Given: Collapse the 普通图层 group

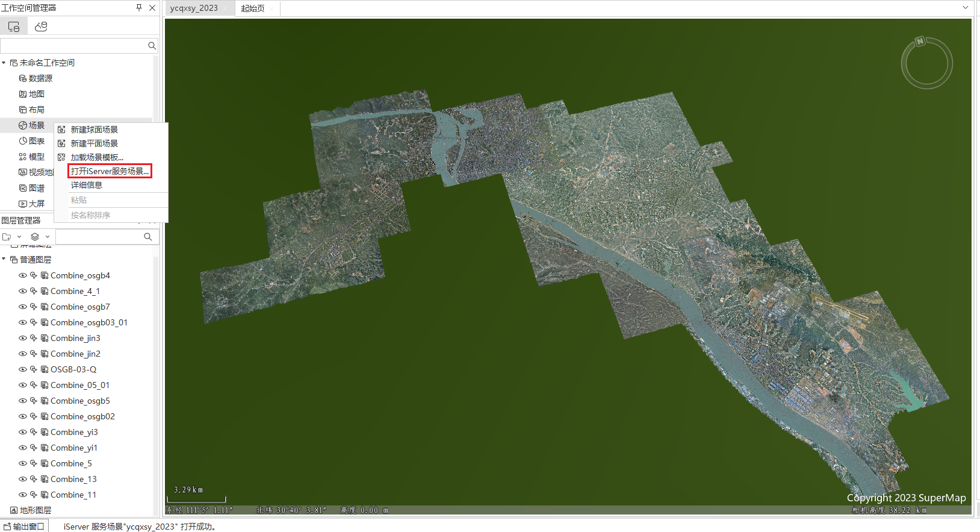Looking at the screenshot, I should [x=4, y=260].
